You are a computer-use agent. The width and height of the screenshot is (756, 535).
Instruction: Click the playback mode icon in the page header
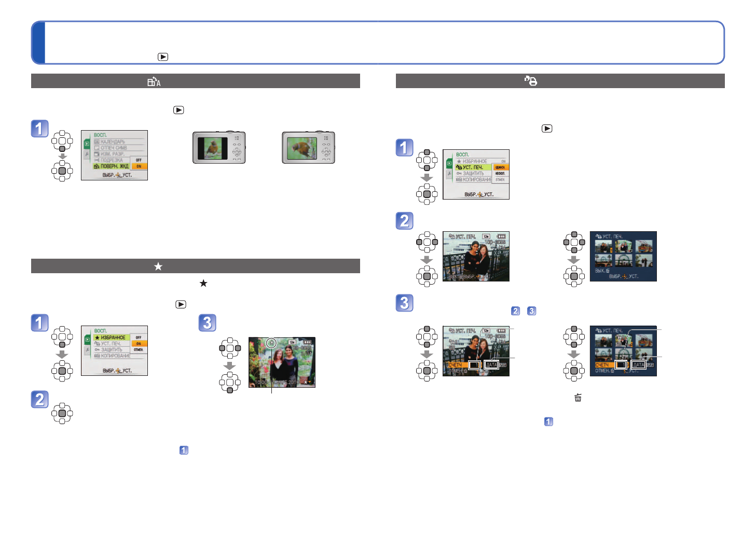[x=163, y=57]
